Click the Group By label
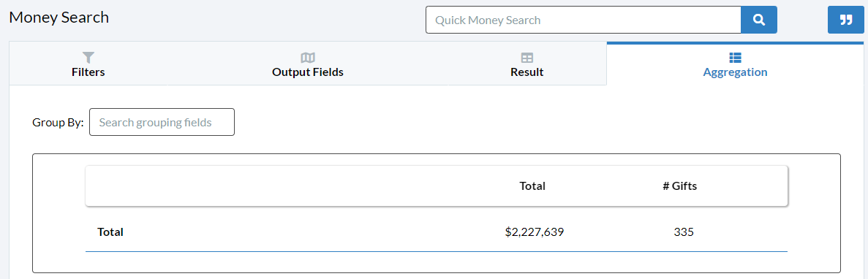Image resolution: width=868 pixels, height=279 pixels. click(x=58, y=122)
